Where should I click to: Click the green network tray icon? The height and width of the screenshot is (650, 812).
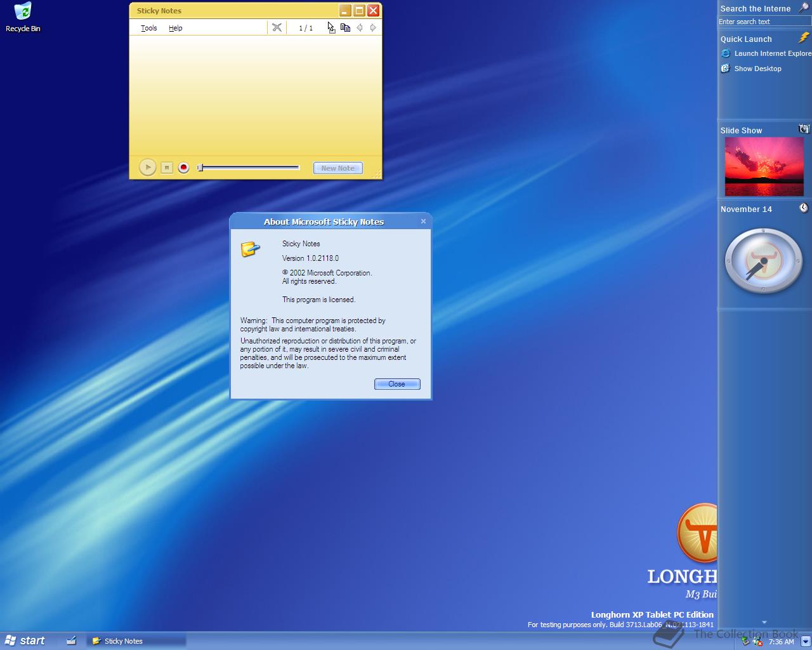pos(745,642)
